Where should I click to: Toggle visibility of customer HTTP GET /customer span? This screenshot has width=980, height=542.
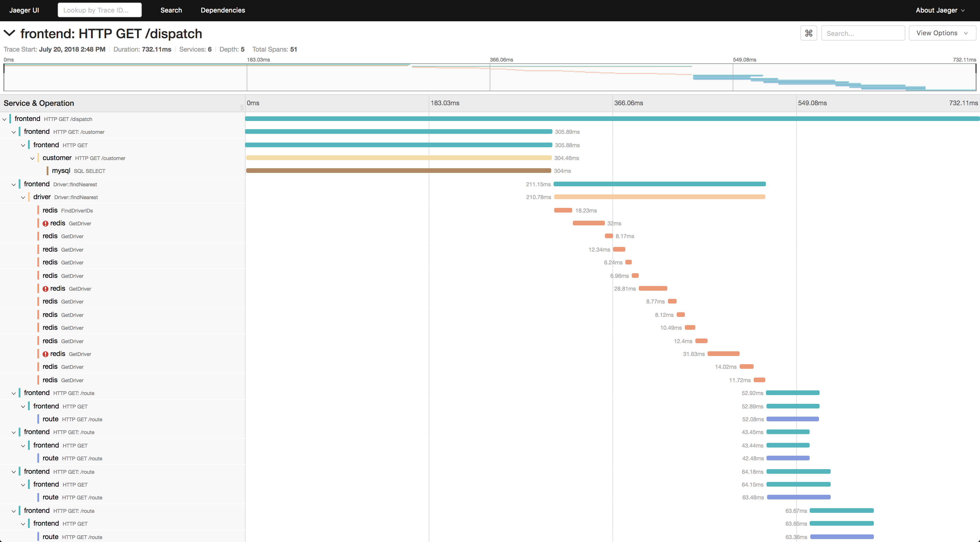(30, 157)
